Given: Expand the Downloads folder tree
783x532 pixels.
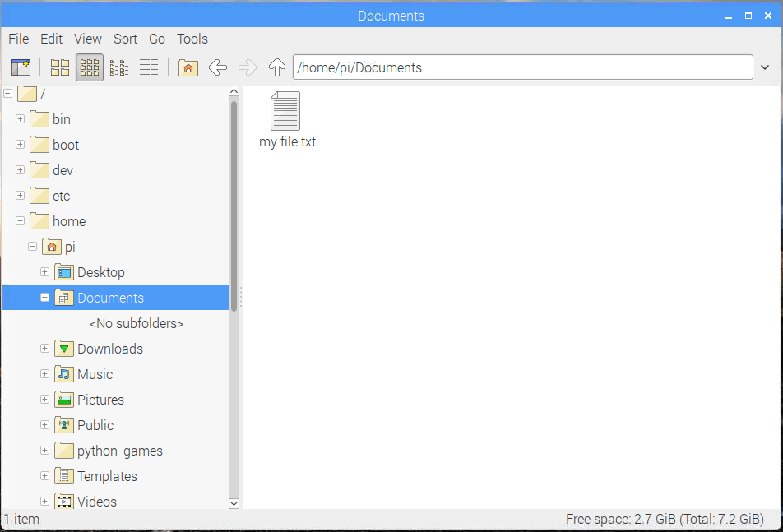Looking at the screenshot, I should point(44,348).
